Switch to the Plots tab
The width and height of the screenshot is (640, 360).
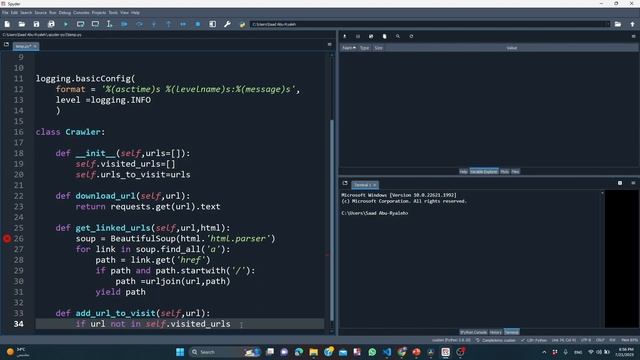click(504, 171)
